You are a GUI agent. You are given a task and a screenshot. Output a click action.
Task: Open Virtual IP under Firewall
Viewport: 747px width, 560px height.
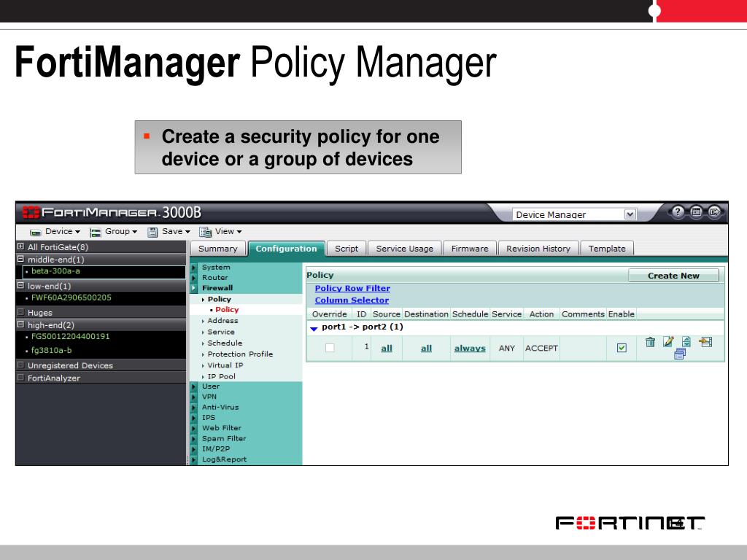pos(225,365)
